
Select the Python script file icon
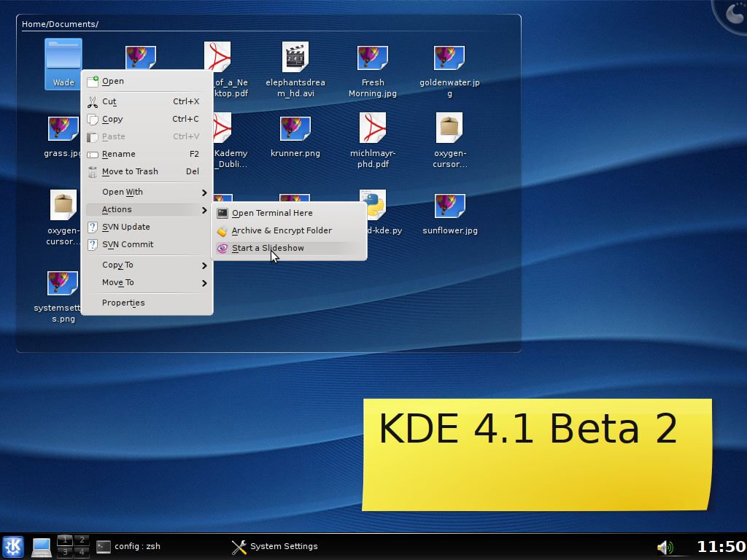(x=373, y=205)
